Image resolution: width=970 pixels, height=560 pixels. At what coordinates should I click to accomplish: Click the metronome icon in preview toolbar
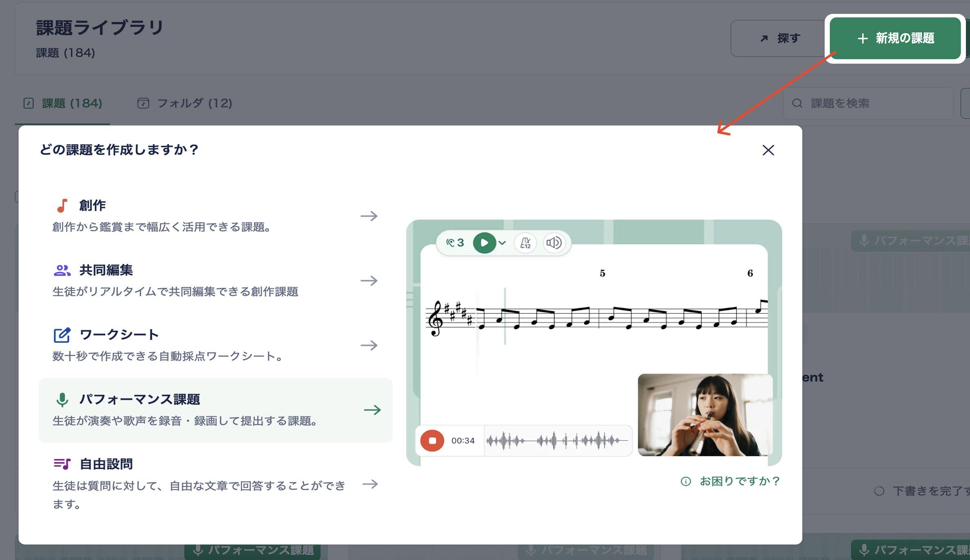(x=525, y=243)
